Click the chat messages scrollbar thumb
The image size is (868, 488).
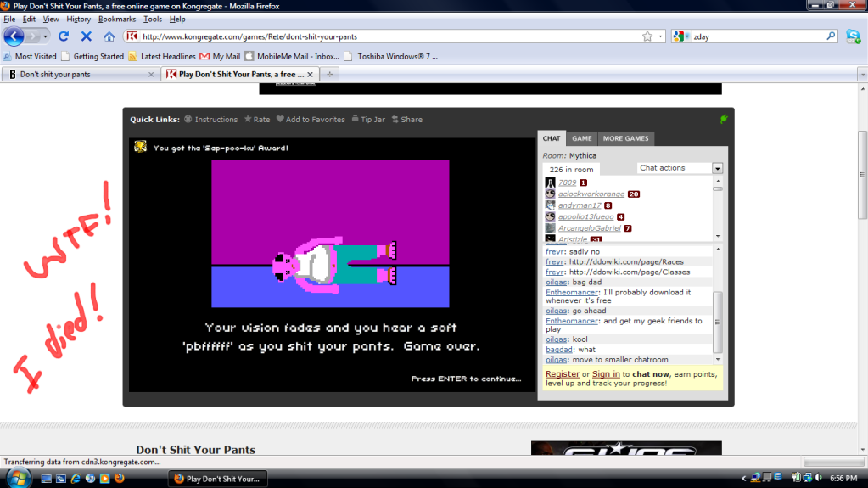point(718,323)
